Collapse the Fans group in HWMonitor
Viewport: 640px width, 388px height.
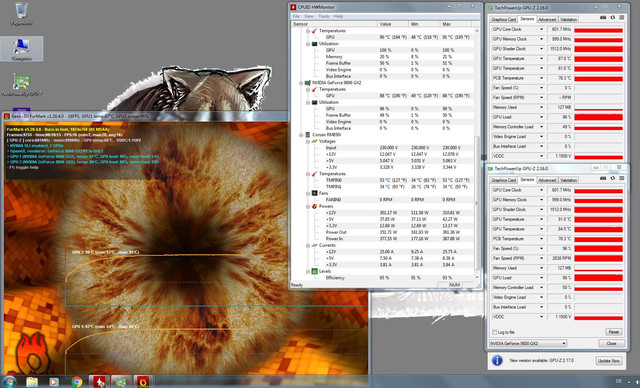point(308,193)
